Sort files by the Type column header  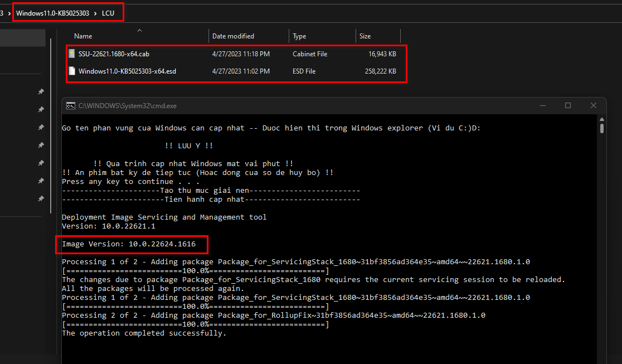pyautogui.click(x=299, y=36)
